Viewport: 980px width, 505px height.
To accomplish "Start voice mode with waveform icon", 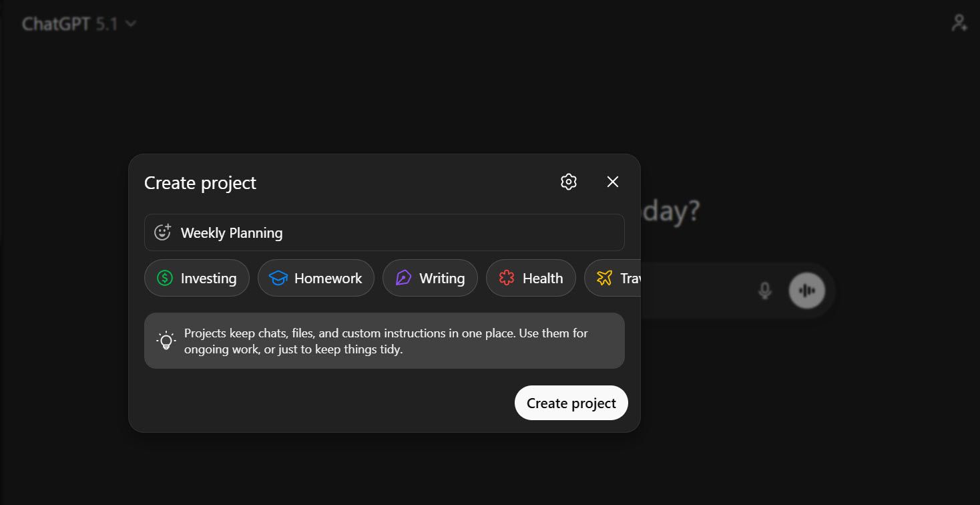I will [x=807, y=291].
